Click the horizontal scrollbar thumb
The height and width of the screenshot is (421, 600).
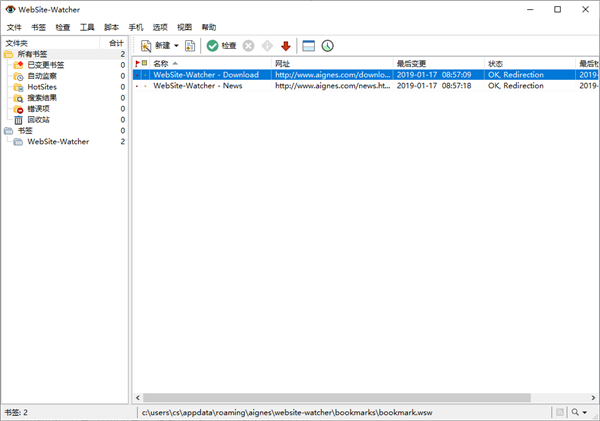coord(337,398)
